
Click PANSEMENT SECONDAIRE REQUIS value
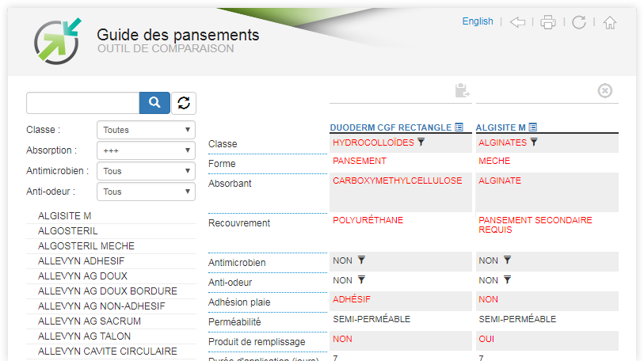tap(535, 225)
